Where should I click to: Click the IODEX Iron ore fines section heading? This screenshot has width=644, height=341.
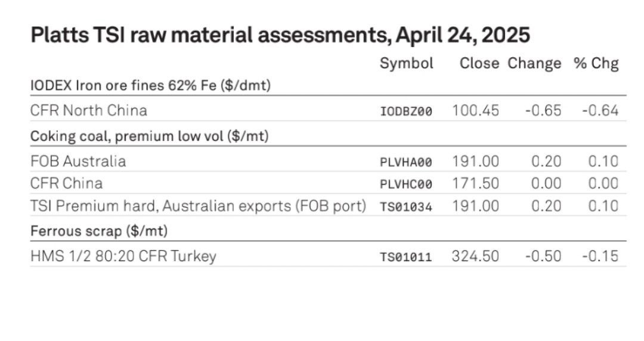150,85
